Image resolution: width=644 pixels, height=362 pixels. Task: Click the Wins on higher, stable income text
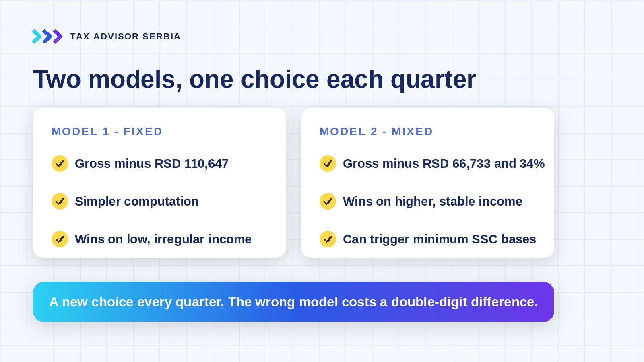(x=433, y=202)
